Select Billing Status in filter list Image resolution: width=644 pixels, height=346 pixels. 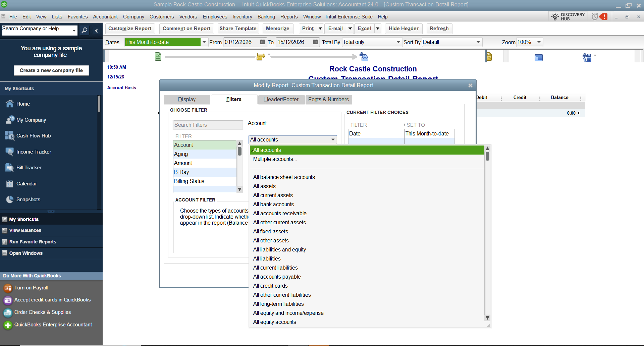[x=205, y=181]
